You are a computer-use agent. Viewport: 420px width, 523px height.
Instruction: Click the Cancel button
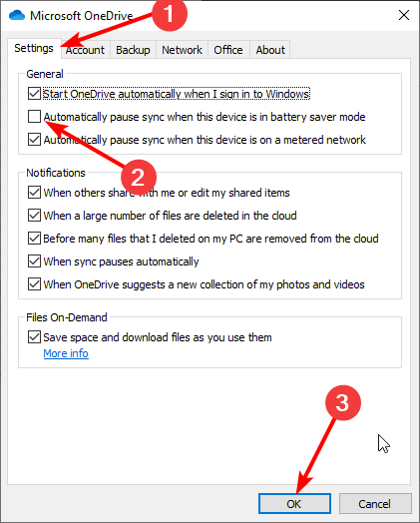point(375,504)
